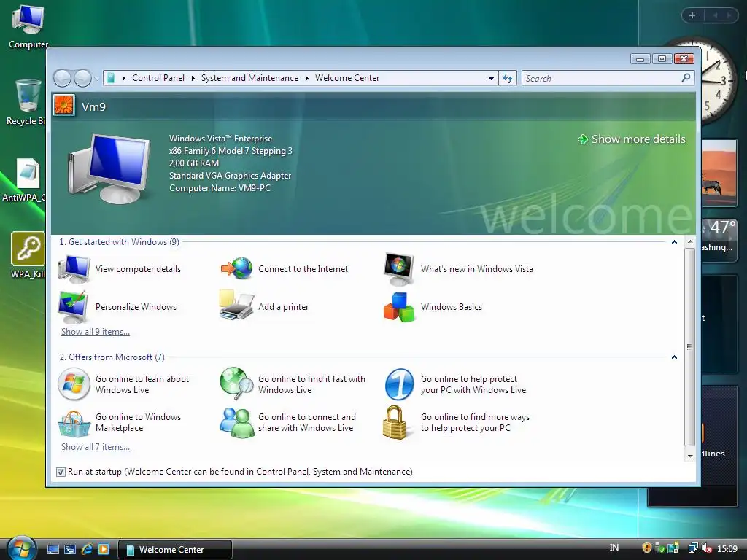Click the IN language indicator on taskbar

click(x=614, y=548)
